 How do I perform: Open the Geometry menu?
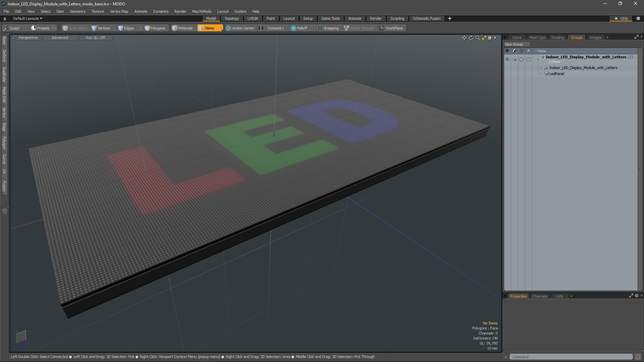77,11
